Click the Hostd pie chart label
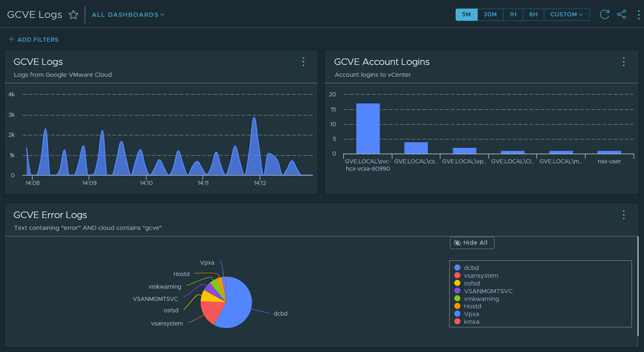This screenshot has height=352, width=644. (x=181, y=274)
